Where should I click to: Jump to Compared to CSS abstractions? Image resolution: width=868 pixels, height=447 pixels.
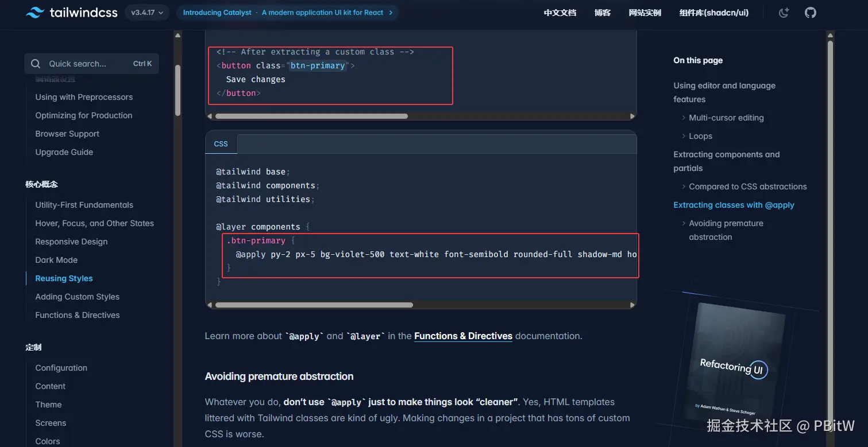coord(748,186)
